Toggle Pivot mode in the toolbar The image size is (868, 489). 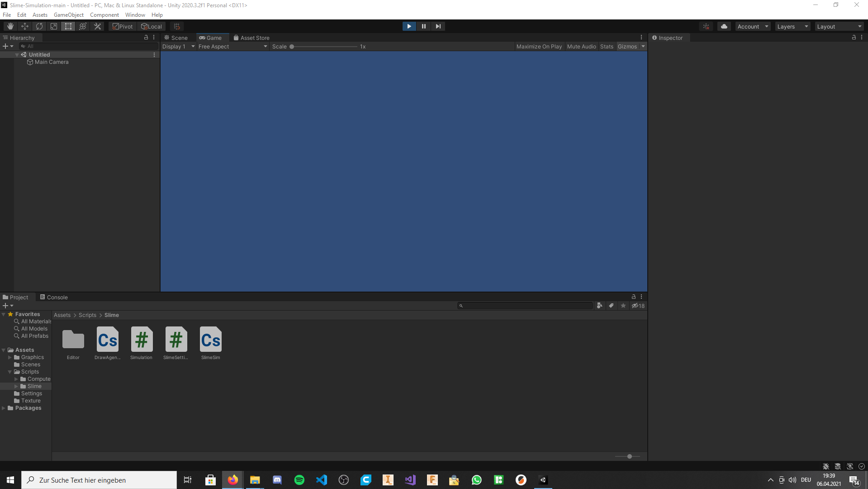(x=122, y=26)
